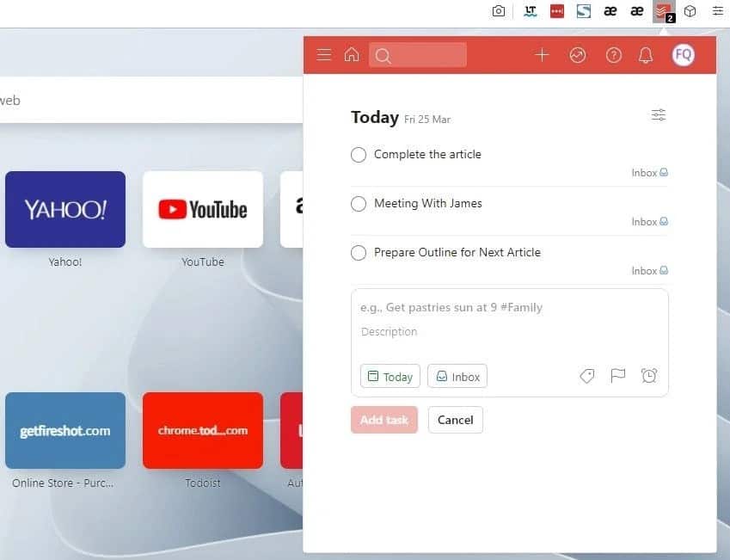Click Inbox label under 'Meeting With James'
The height and width of the screenshot is (560, 730).
[x=649, y=222]
